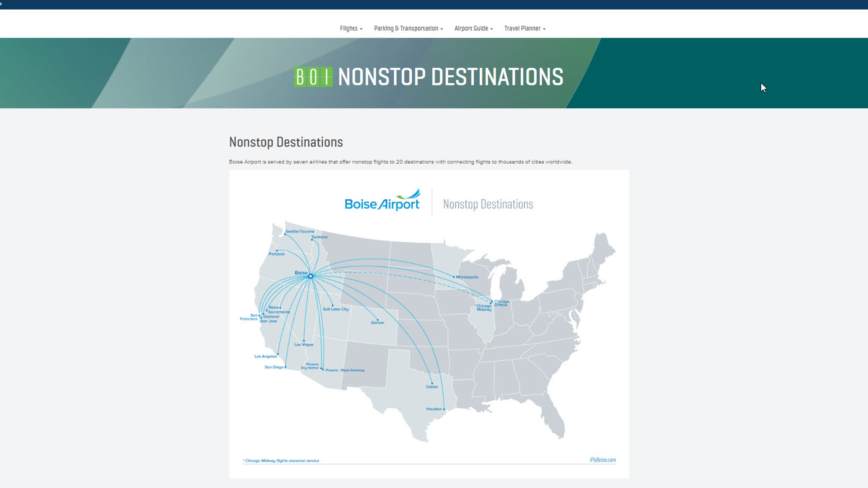Select the Sacramento destination label
Screen dimensions: 868x488
coord(279,312)
